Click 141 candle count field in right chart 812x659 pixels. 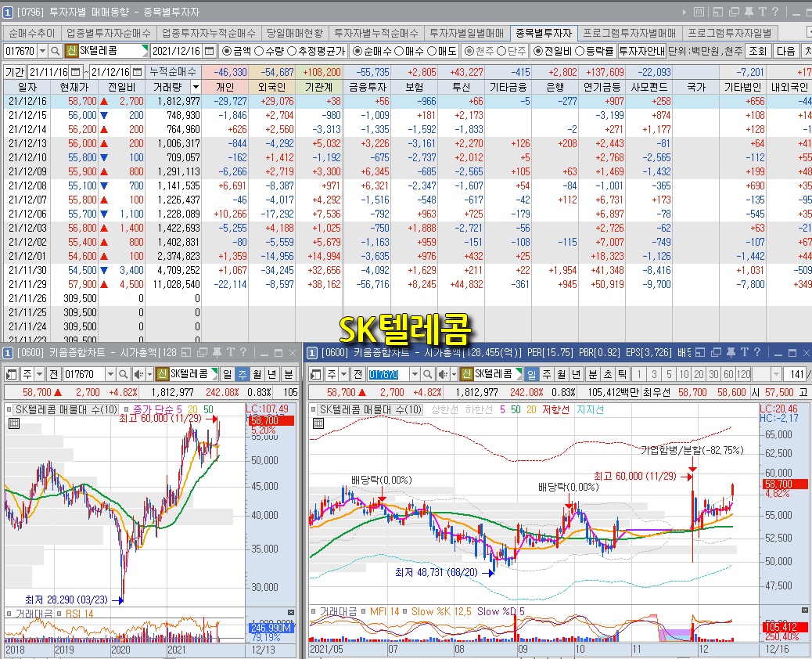pyautogui.click(x=793, y=373)
